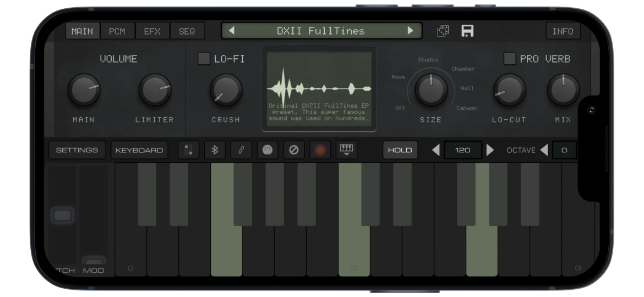Click the tempo value 120 field
The width and height of the screenshot is (644, 297).
(463, 150)
